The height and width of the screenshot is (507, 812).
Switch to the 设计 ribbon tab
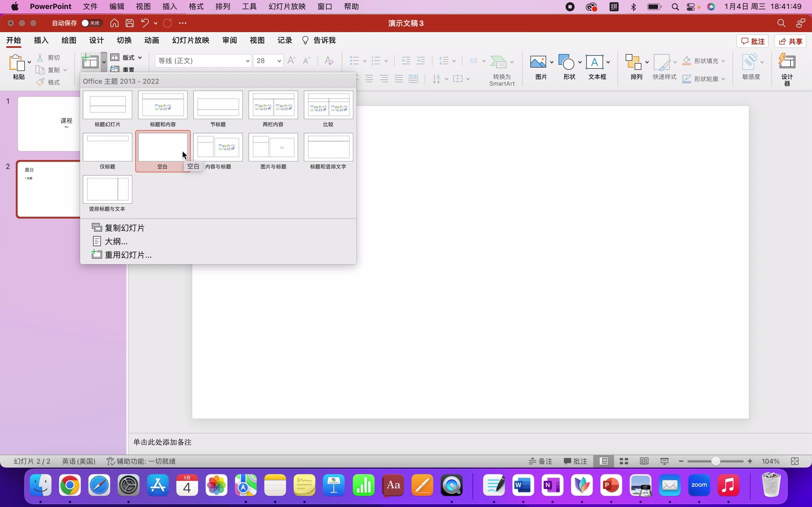tap(96, 41)
